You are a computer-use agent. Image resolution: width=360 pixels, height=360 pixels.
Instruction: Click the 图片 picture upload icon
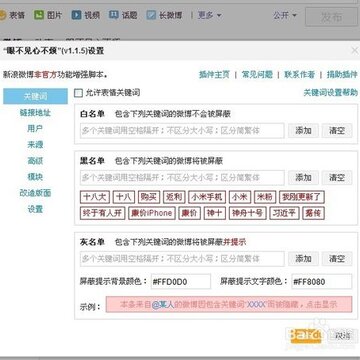pos(39,15)
